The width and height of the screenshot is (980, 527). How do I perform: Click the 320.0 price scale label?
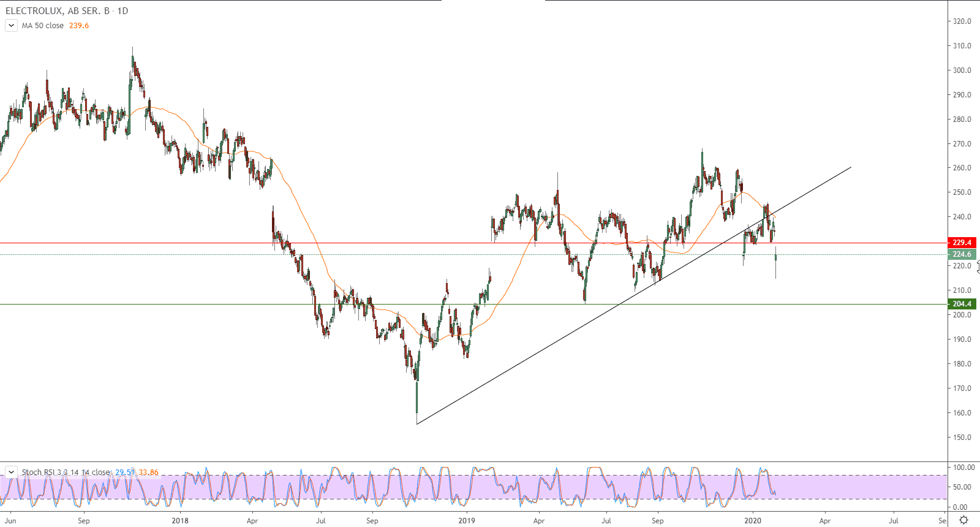(x=962, y=21)
